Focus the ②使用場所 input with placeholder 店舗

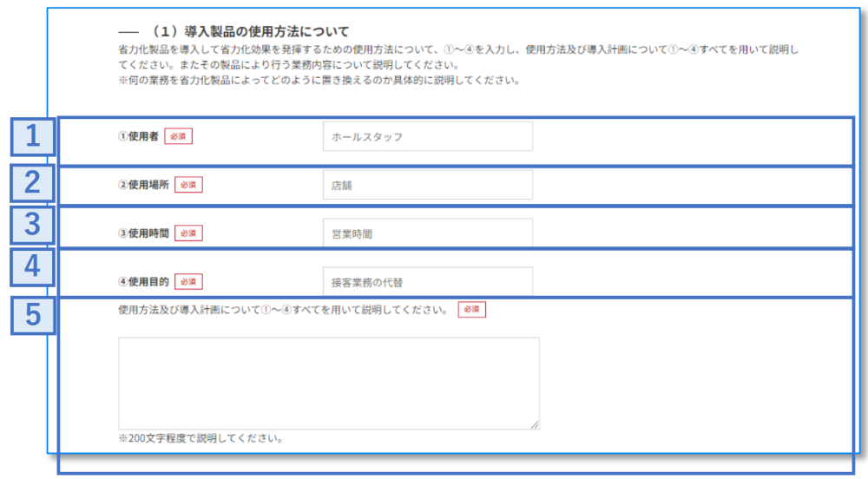click(x=427, y=185)
